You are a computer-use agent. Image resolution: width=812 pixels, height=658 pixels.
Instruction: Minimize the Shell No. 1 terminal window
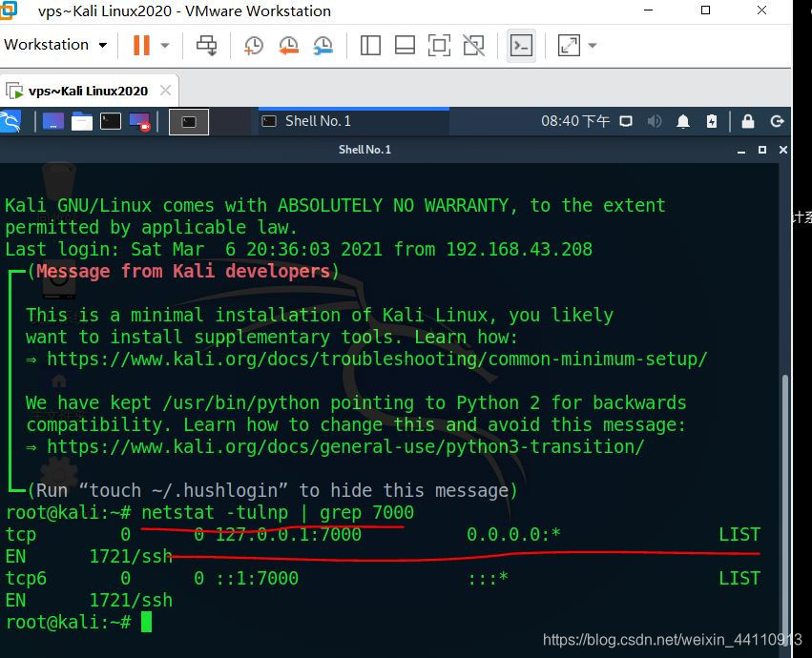tap(741, 151)
